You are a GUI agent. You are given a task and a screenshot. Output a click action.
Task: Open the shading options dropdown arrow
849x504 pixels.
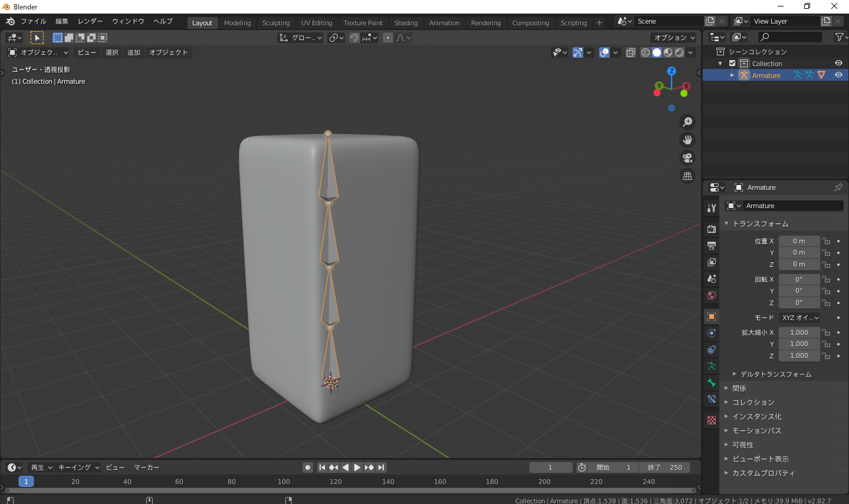[690, 52]
